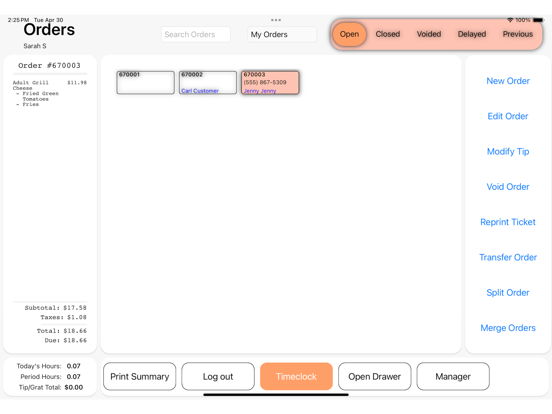
Task: Open the Carl Customer link
Action: [200, 91]
